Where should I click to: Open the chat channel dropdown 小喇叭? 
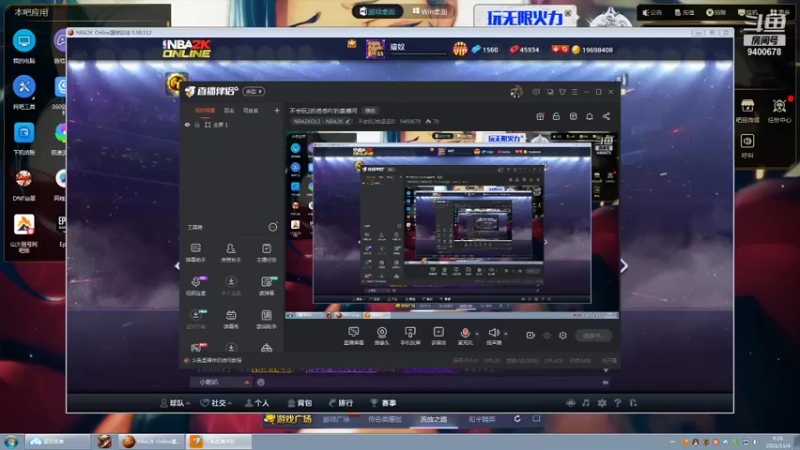pos(221,382)
